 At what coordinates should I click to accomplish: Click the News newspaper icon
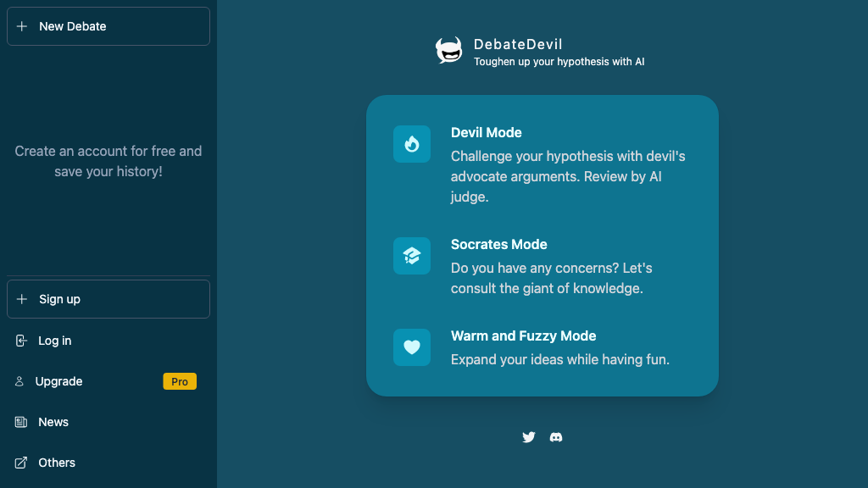point(21,422)
